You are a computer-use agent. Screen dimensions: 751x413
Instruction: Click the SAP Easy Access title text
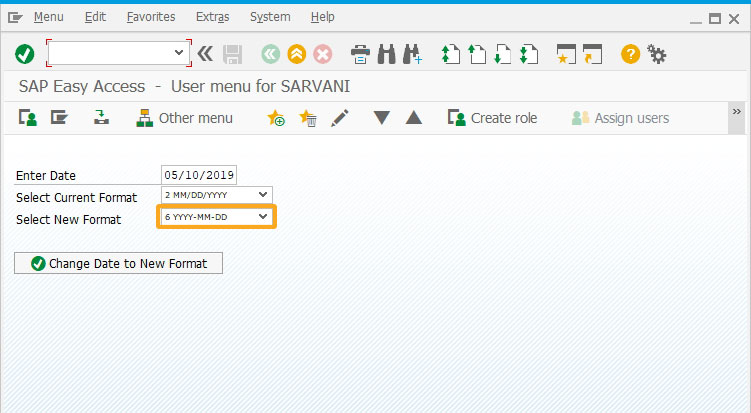pos(184,86)
